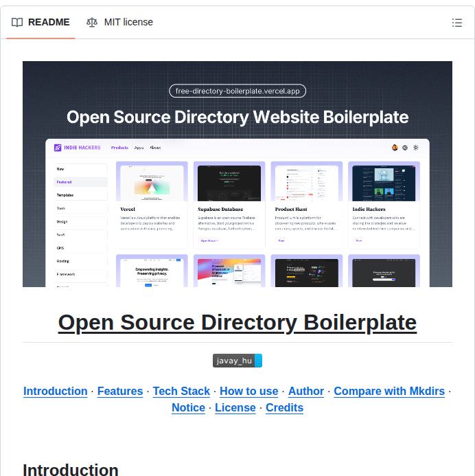Click the Indie Hackers card in banner

coord(384,205)
